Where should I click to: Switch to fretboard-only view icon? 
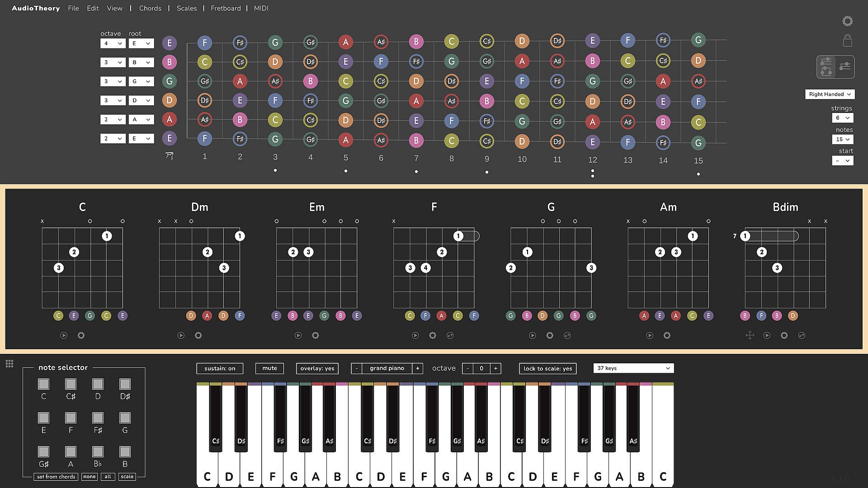click(x=844, y=67)
